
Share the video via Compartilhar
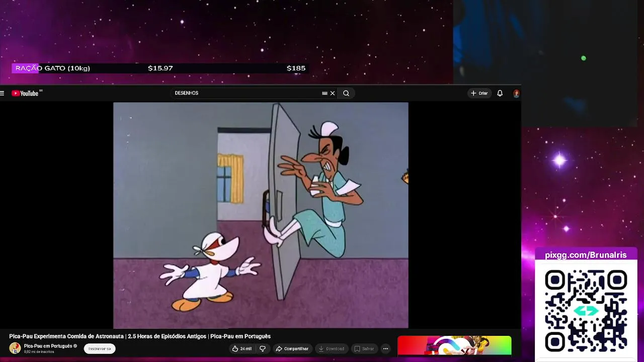pyautogui.click(x=292, y=348)
